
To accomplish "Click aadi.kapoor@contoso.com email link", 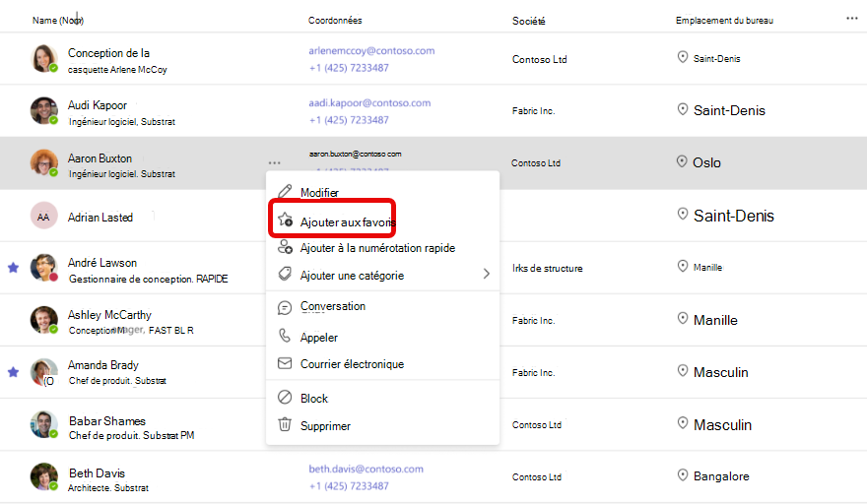I will coord(369,102).
